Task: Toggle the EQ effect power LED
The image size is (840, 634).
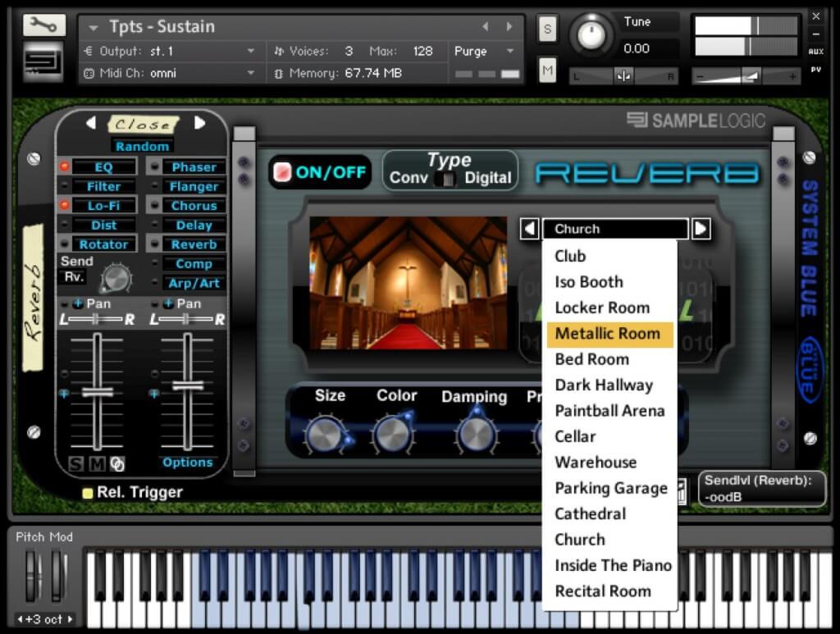Action: (x=64, y=166)
